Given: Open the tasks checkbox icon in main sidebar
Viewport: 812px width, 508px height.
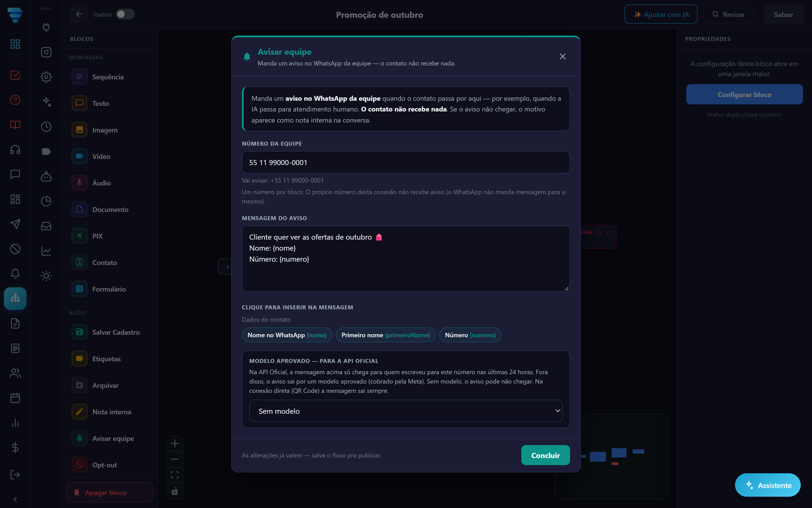Looking at the screenshot, I should click(15, 75).
